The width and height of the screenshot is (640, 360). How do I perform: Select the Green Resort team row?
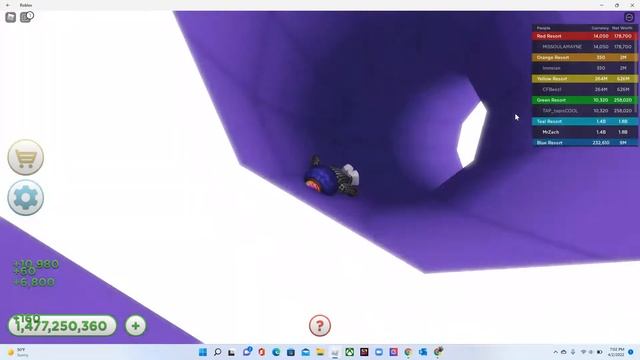584,100
